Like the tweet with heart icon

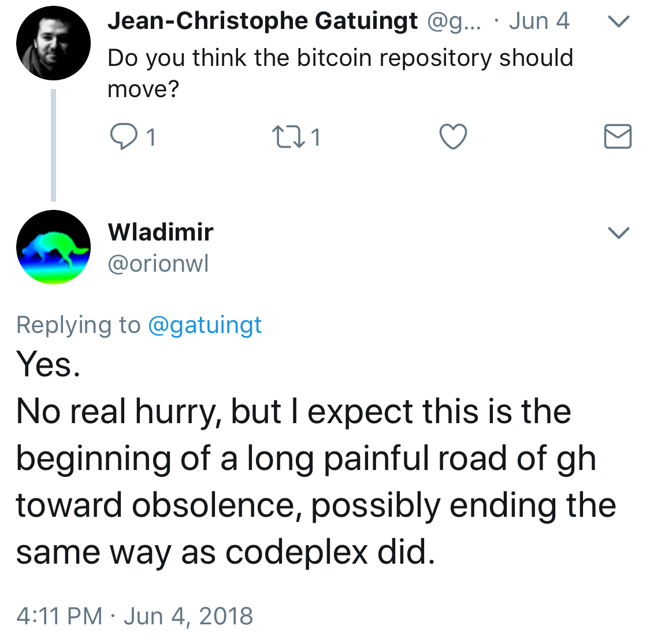click(453, 136)
